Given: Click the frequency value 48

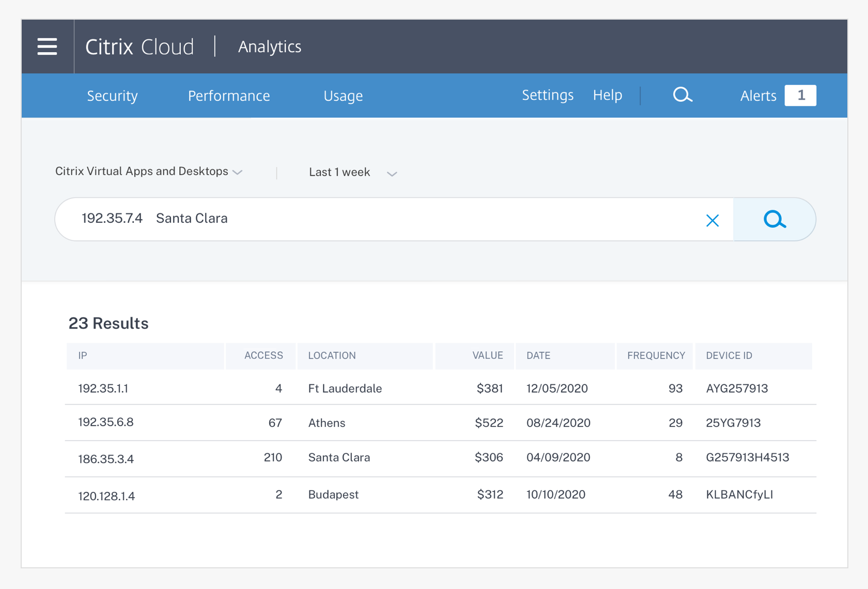Looking at the screenshot, I should coord(675,494).
